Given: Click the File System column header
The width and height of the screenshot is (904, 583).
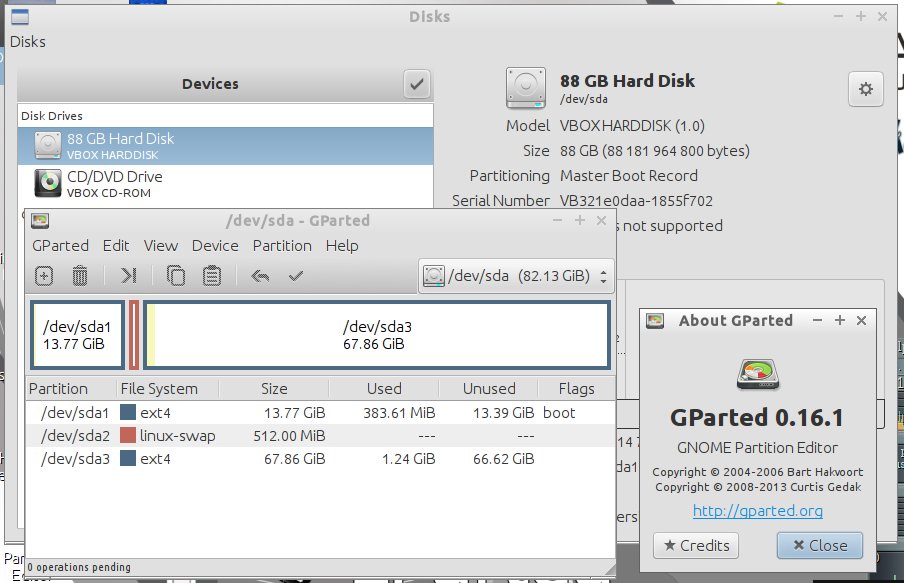Looking at the screenshot, I should coord(167,389).
